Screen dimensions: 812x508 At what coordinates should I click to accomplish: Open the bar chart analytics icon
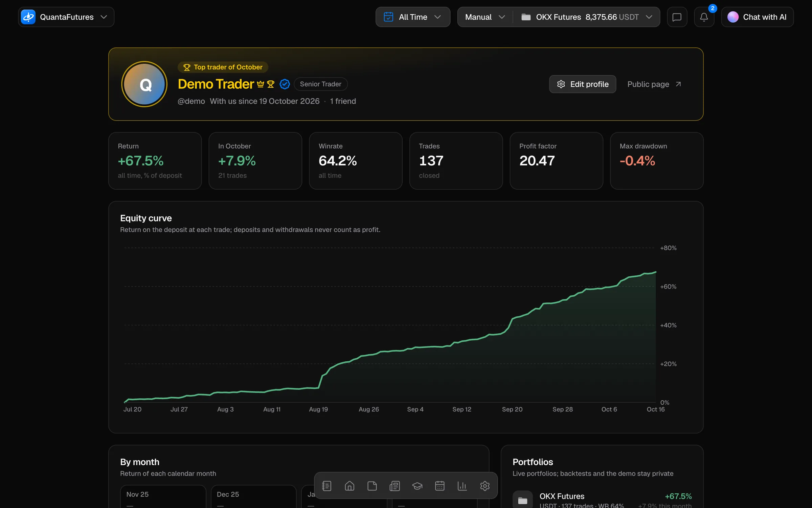point(462,486)
